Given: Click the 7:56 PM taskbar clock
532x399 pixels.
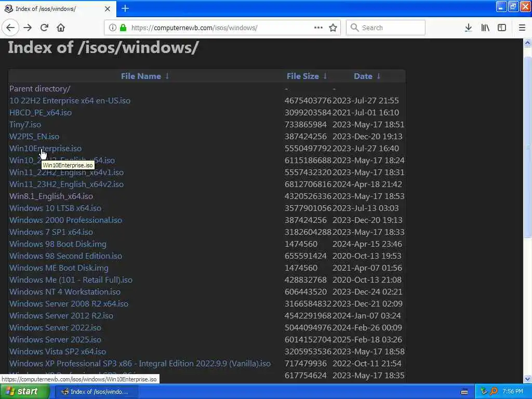Looking at the screenshot, I should click(x=513, y=392).
